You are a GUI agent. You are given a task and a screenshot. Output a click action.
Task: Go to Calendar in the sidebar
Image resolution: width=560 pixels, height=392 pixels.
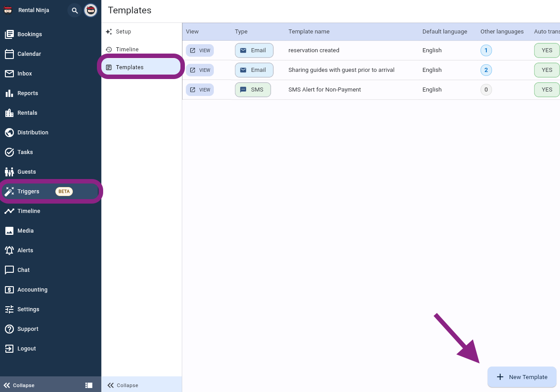coord(29,54)
